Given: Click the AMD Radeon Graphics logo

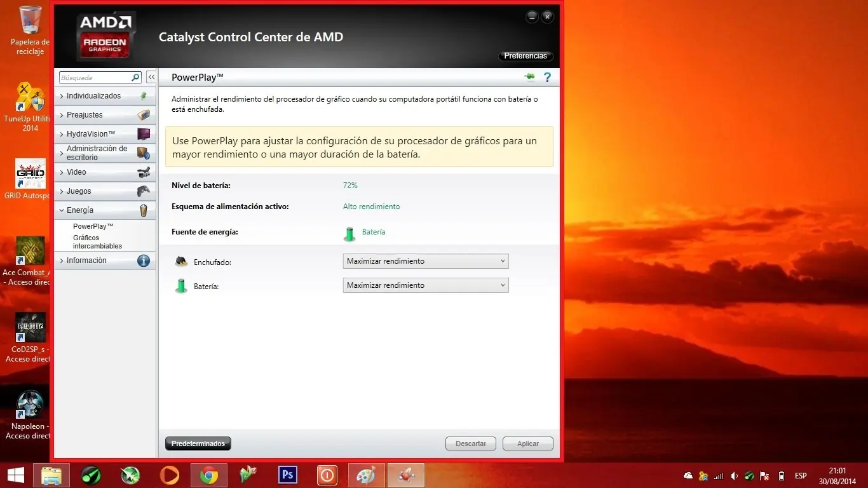Looking at the screenshot, I should [x=105, y=36].
